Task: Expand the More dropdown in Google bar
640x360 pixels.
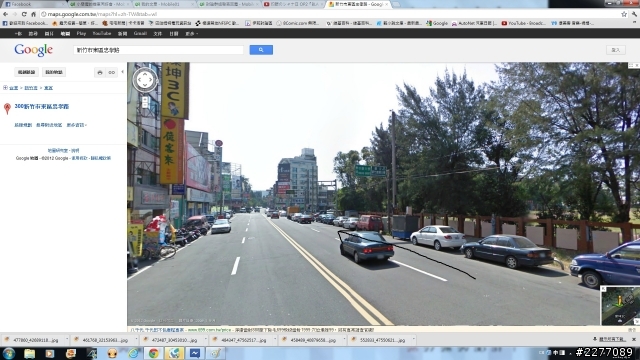Action: pyautogui.click(x=191, y=33)
